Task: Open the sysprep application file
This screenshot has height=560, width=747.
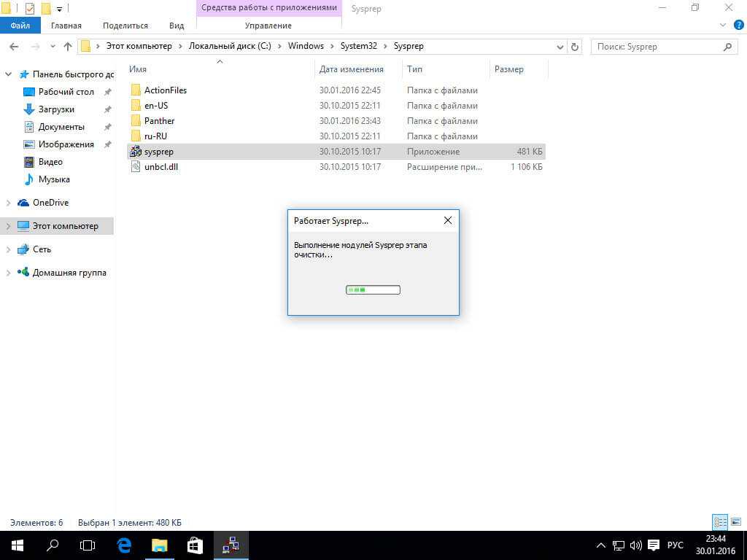Action: [159, 152]
